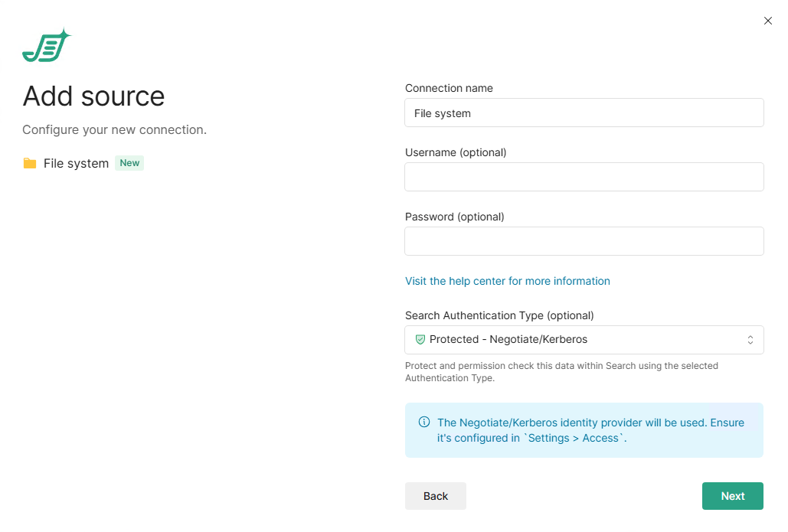788x532 pixels.
Task: Click the Search Authentication Type label
Action: point(499,315)
